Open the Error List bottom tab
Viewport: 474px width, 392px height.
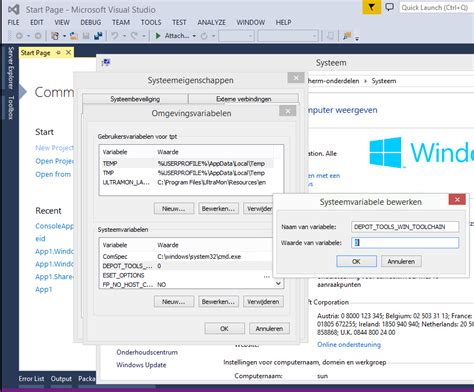tap(31, 379)
